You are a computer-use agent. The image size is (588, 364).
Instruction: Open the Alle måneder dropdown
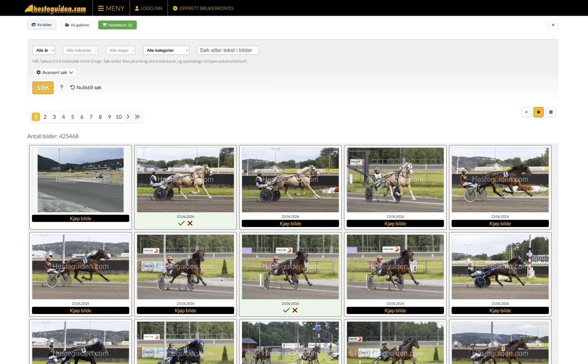tap(80, 50)
